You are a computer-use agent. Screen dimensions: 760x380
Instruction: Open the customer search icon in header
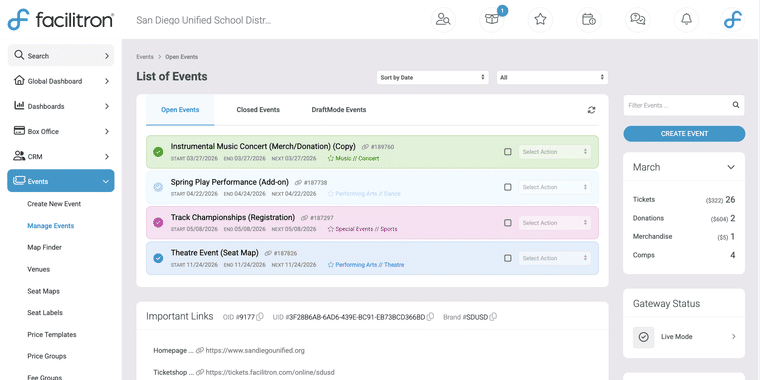coord(443,20)
